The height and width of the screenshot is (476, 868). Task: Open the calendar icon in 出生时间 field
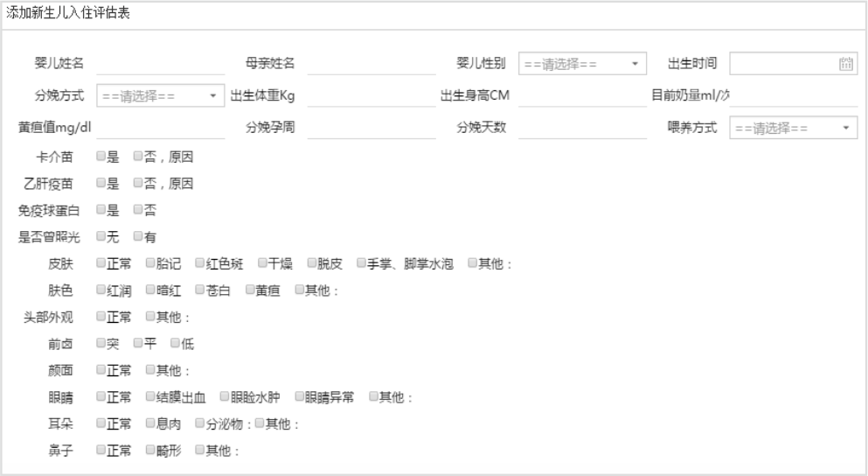845,63
